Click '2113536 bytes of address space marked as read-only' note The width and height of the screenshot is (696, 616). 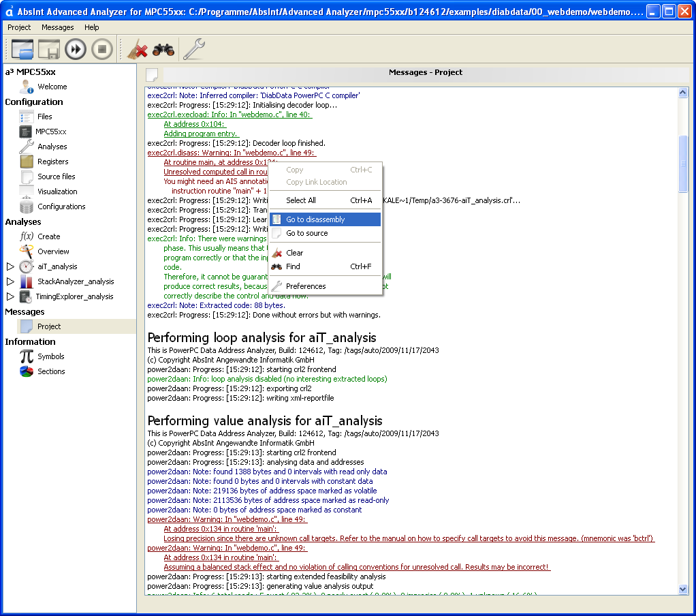tap(268, 501)
